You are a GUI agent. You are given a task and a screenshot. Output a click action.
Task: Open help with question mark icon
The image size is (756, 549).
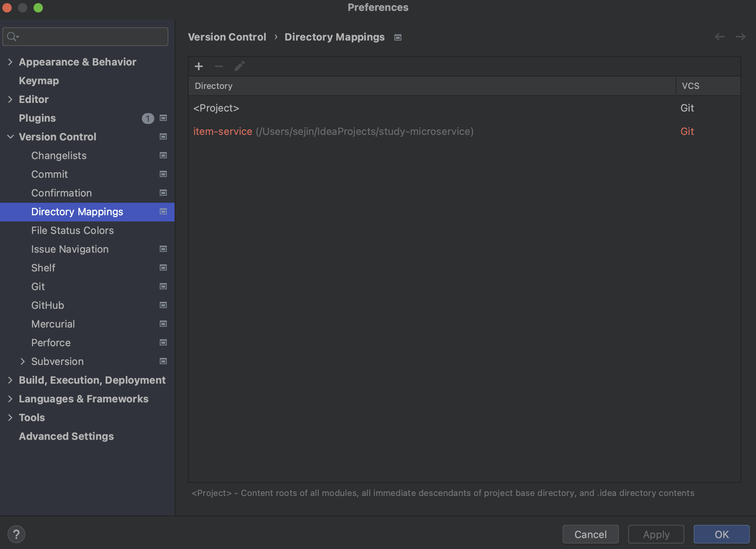point(16,534)
